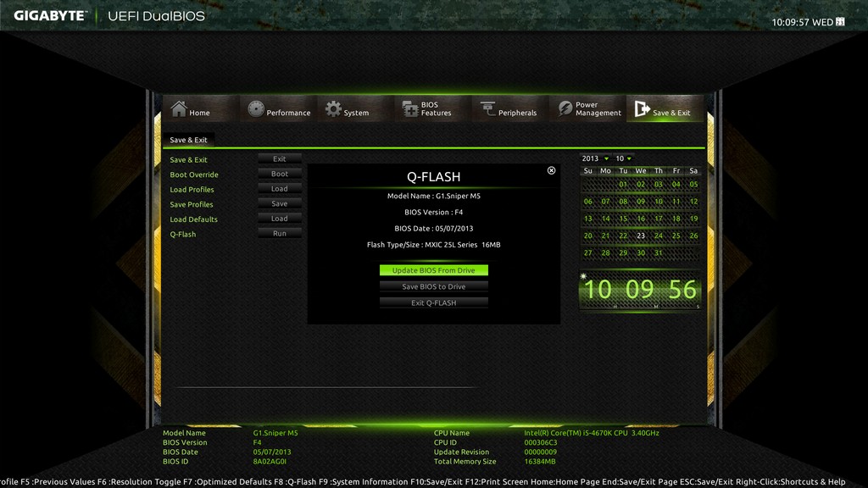This screenshot has width=868, height=488.
Task: Click the Home:Home Page shortcut hint
Action: (x=565, y=482)
